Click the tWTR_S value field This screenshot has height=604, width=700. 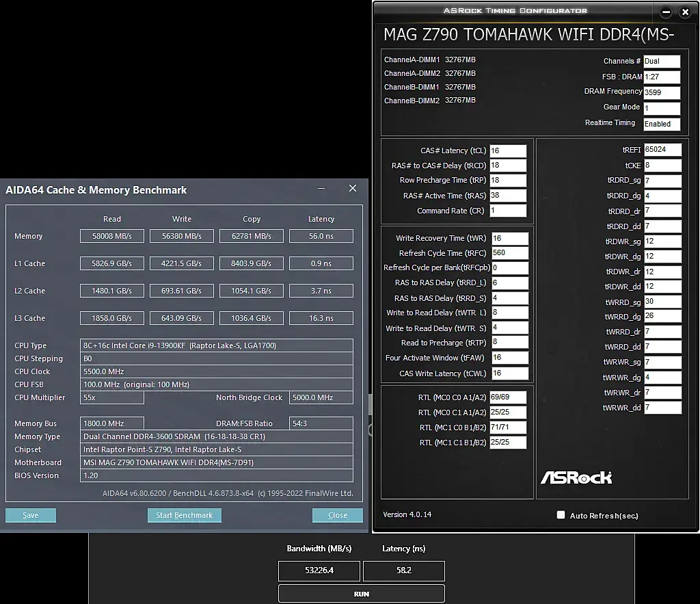[510, 328]
